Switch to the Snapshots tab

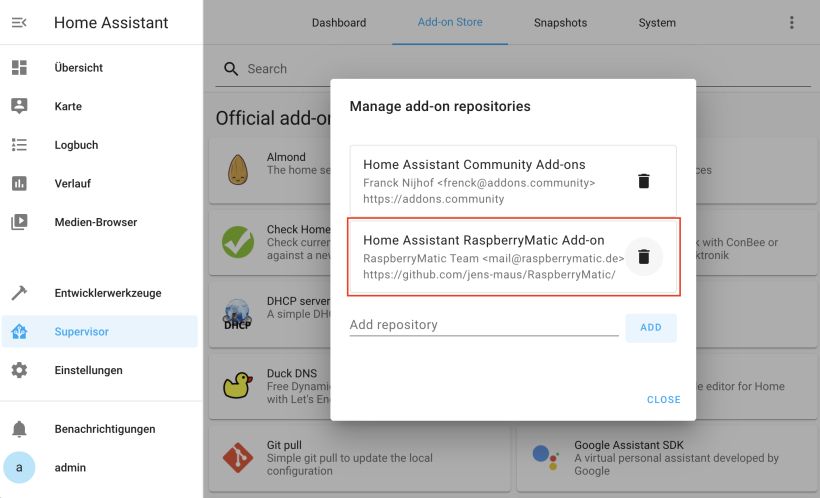pos(561,22)
